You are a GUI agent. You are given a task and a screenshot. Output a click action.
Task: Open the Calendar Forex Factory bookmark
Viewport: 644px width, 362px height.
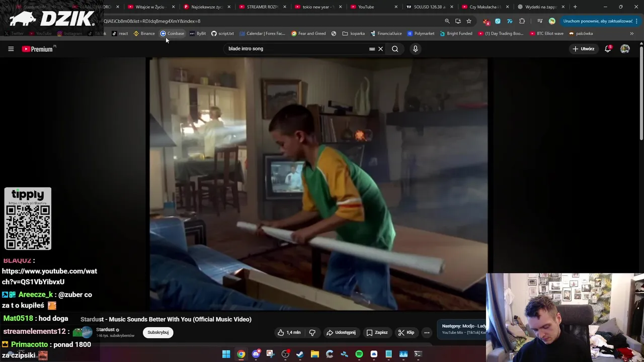point(262,34)
